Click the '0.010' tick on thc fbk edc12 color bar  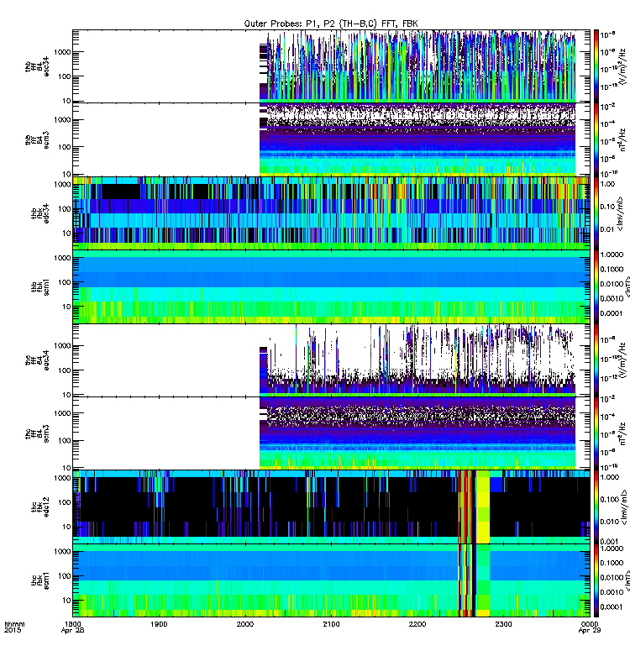click(x=610, y=522)
